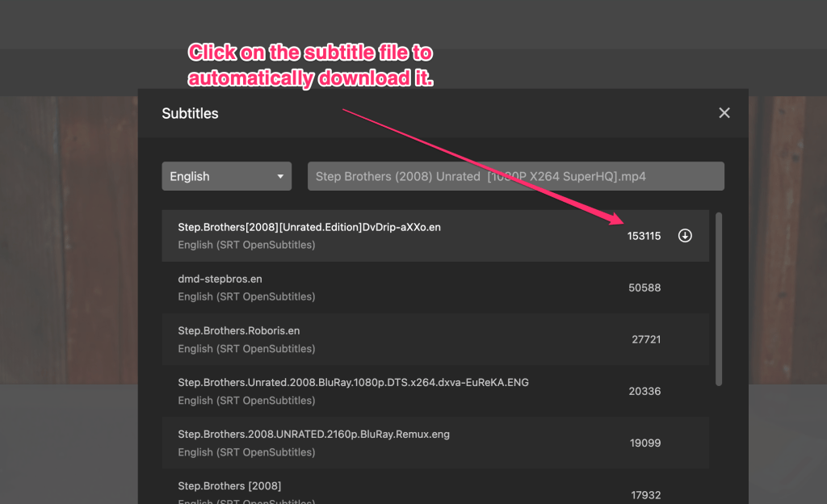
Task: Click the Step Brothers filename search field
Action: point(515,176)
